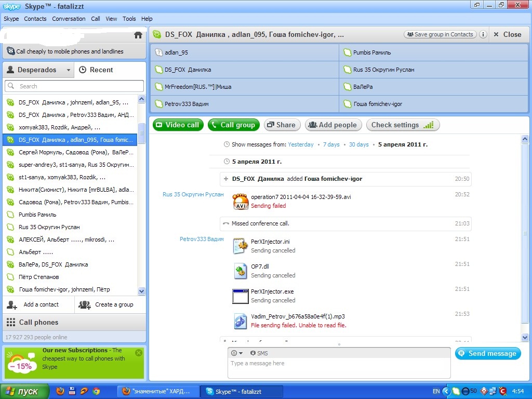The width and height of the screenshot is (532, 399).
Task: Click the chat history scroll up arrow
Action: click(525, 139)
